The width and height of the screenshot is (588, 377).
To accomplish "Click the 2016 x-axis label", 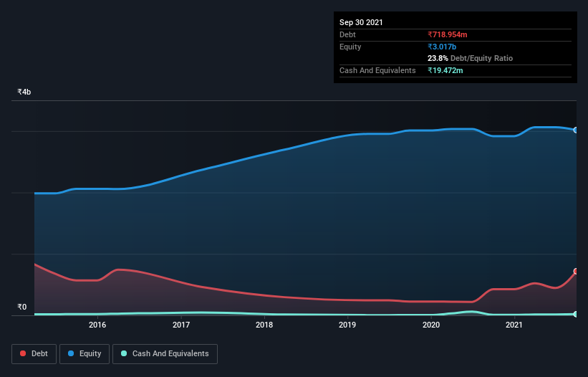I will click(97, 325).
